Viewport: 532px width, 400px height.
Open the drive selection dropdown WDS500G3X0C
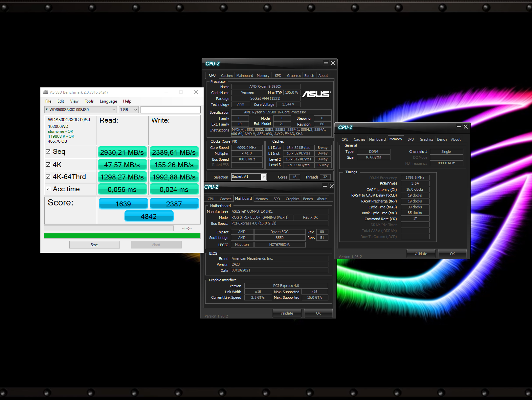80,110
